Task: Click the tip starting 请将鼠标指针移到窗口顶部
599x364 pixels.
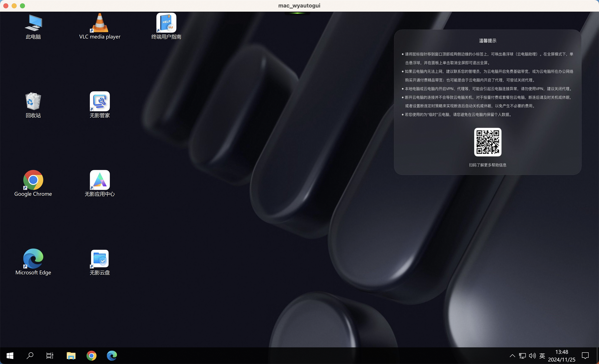Action: click(488, 58)
